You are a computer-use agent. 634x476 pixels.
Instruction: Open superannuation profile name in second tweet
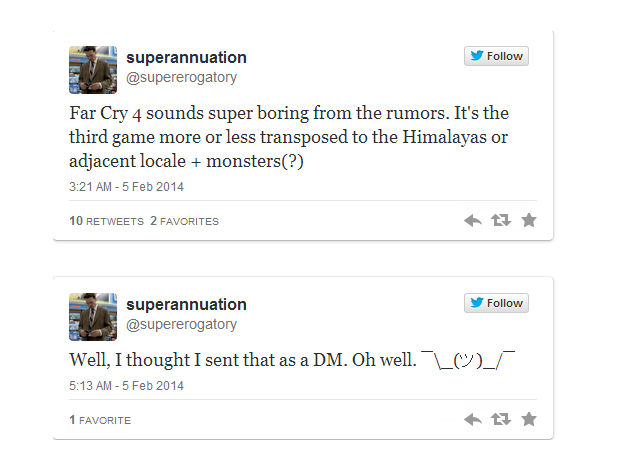pos(186,304)
